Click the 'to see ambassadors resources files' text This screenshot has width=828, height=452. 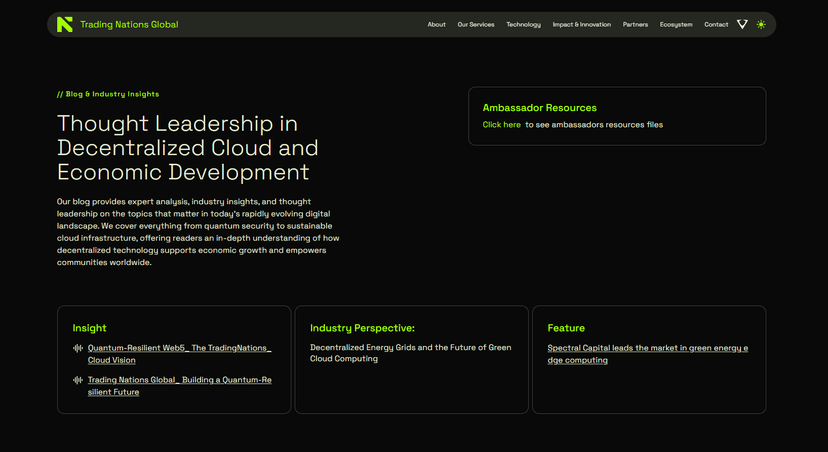click(x=594, y=125)
